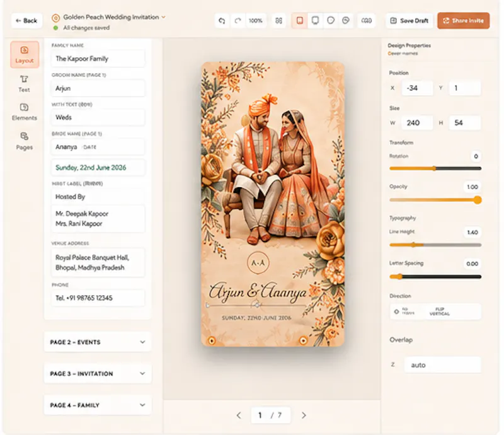Select the 'Arjun & Aaanya' names text on card
504x435 pixels.
pyautogui.click(x=258, y=292)
